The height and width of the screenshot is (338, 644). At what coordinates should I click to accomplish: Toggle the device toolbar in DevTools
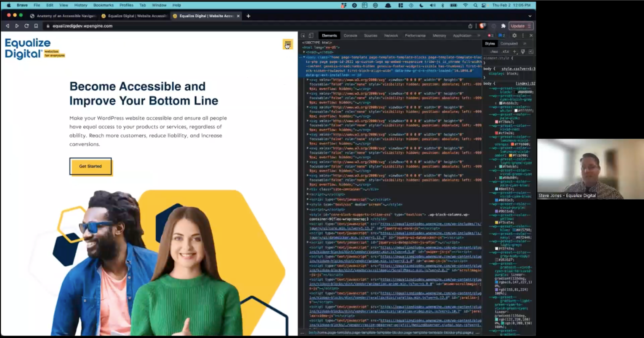coord(311,35)
